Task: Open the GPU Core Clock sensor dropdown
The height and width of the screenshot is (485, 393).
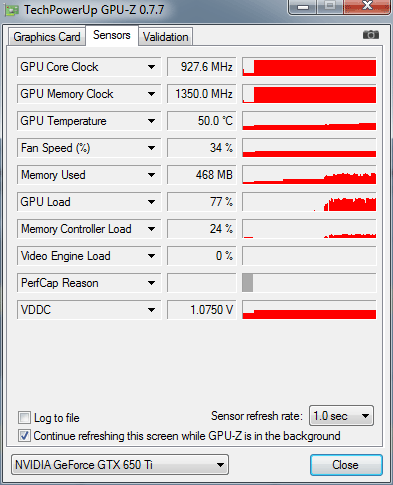Action: [x=151, y=67]
